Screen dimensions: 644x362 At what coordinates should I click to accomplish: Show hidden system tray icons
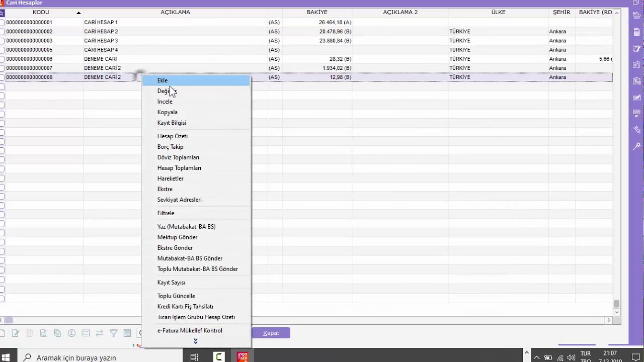tap(537, 358)
